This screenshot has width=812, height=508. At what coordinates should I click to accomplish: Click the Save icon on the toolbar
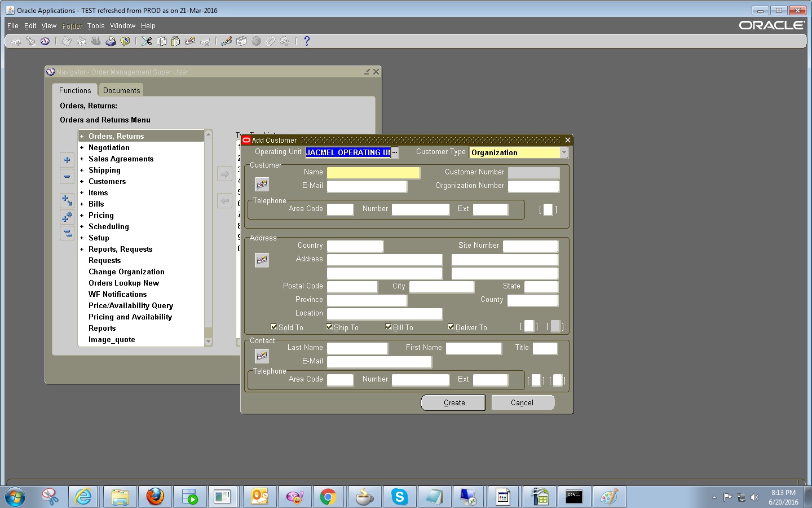(x=66, y=41)
